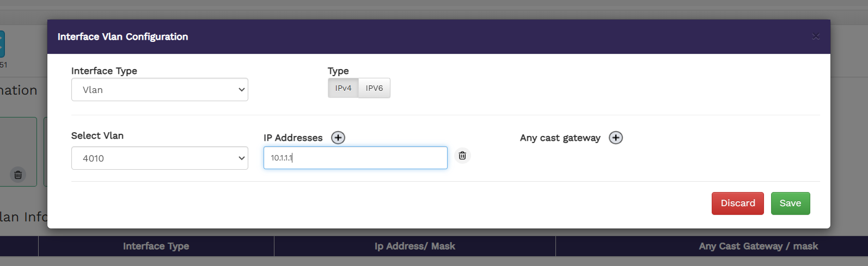Close the Interface Vlan Configuration dialog
The height and width of the screenshot is (266, 868).
click(816, 36)
